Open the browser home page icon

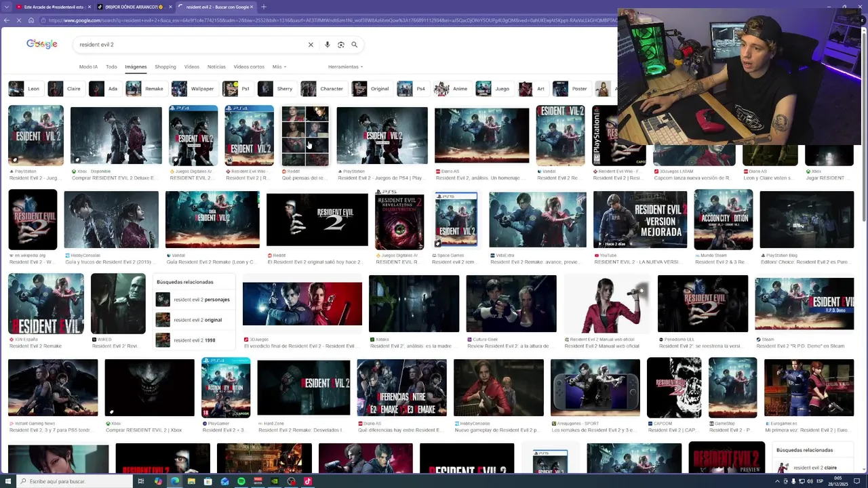tap(31, 20)
